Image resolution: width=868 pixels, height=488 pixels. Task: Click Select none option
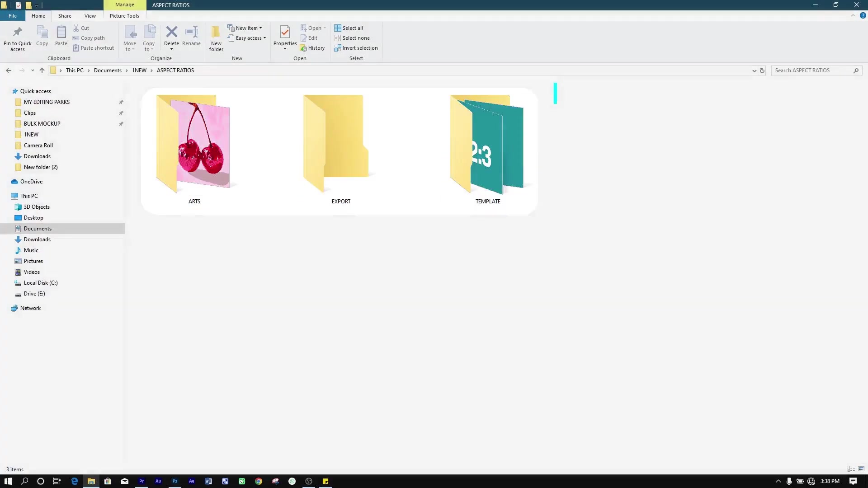click(x=352, y=38)
